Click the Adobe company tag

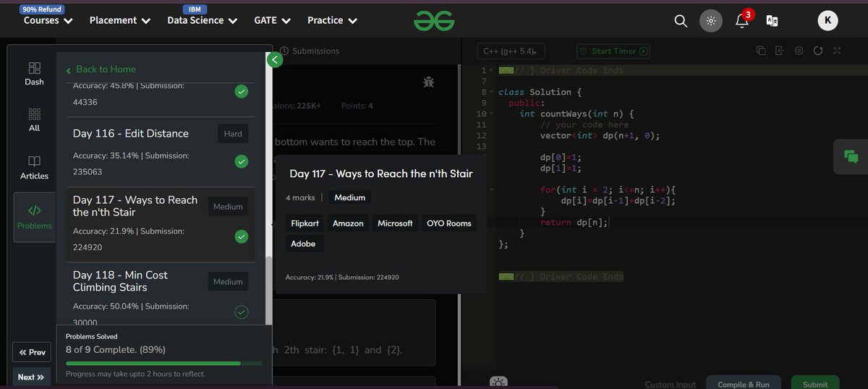[x=303, y=244]
